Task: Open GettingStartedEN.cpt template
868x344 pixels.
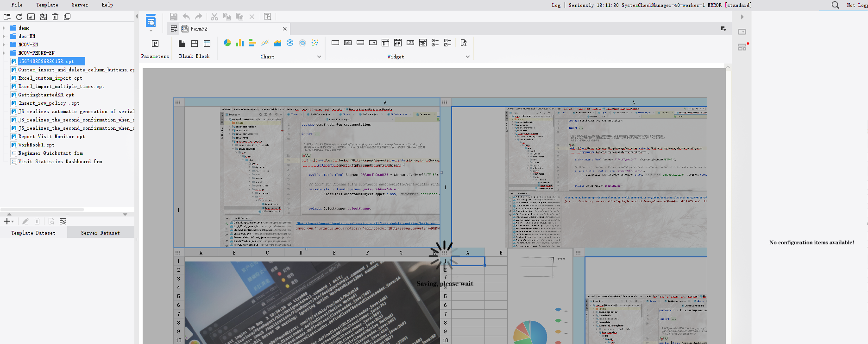Action: pyautogui.click(x=46, y=95)
